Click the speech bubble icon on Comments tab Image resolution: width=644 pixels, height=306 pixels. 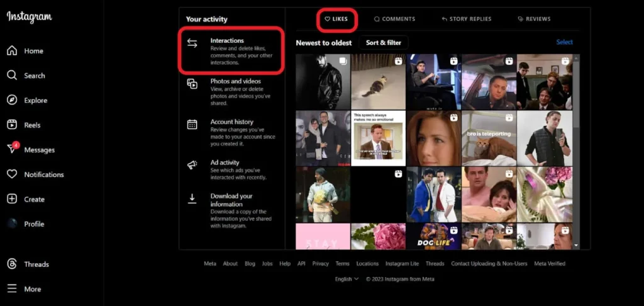click(377, 19)
